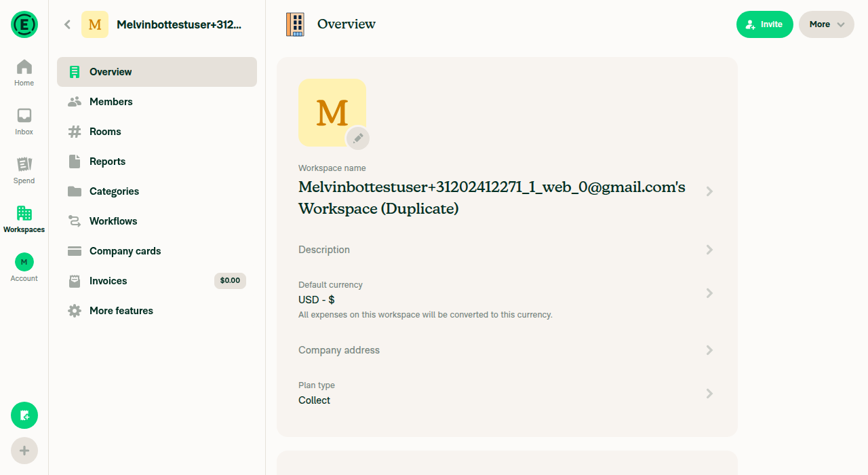
Task: Click the Overview page heading
Action: tap(347, 24)
